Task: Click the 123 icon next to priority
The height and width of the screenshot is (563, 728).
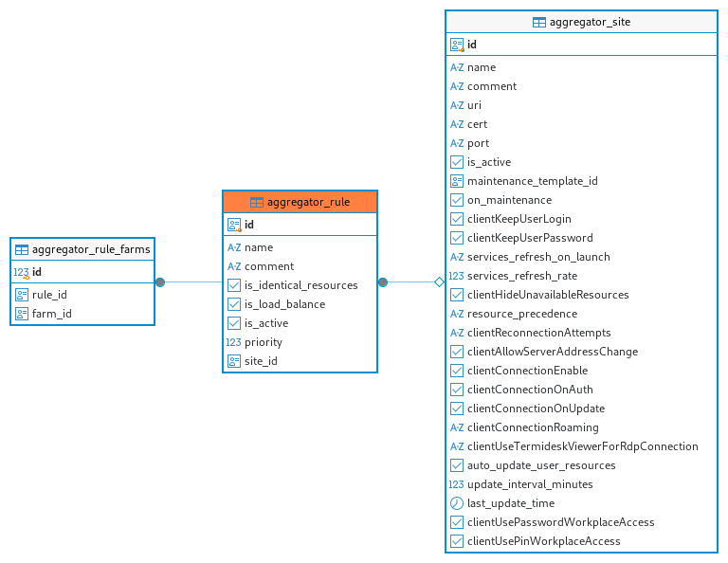Action: [233, 342]
